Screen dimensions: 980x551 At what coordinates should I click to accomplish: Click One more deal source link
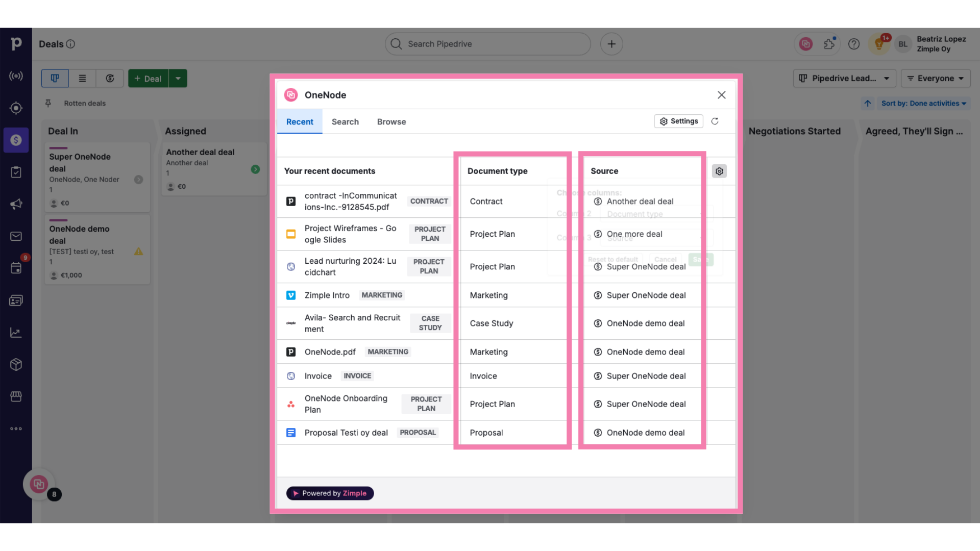634,234
